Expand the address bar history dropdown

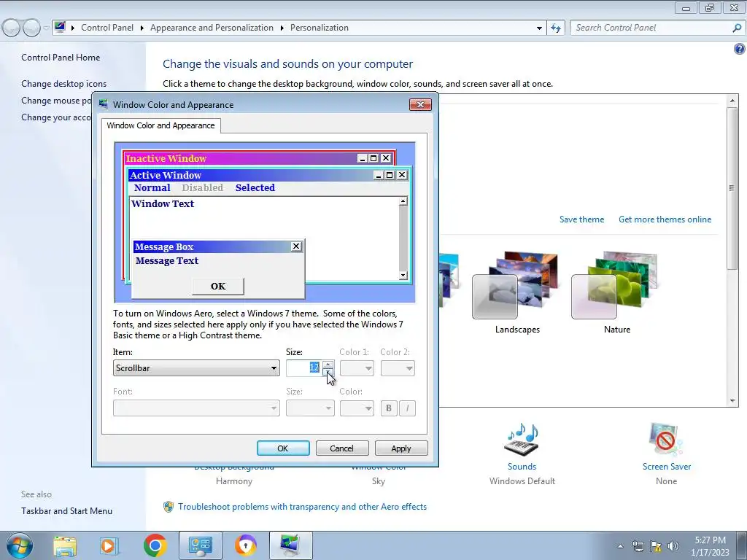coord(539,28)
